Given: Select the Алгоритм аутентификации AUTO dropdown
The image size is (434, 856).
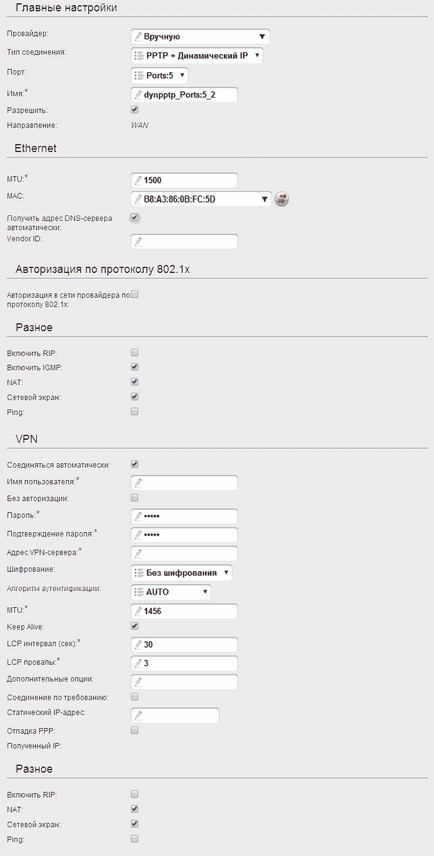Looking at the screenshot, I should pos(171,592).
